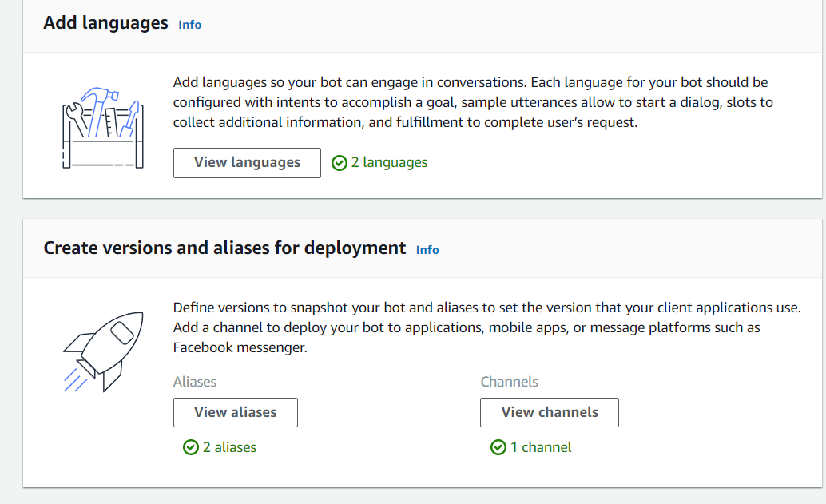This screenshot has height=504, width=826.
Task: Click the "Aliases" column label
Action: click(x=195, y=382)
